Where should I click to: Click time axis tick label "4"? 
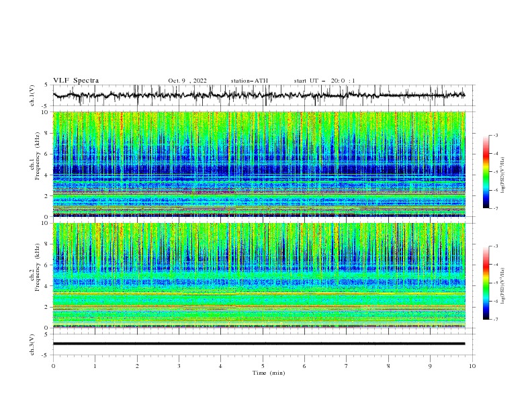(220, 366)
